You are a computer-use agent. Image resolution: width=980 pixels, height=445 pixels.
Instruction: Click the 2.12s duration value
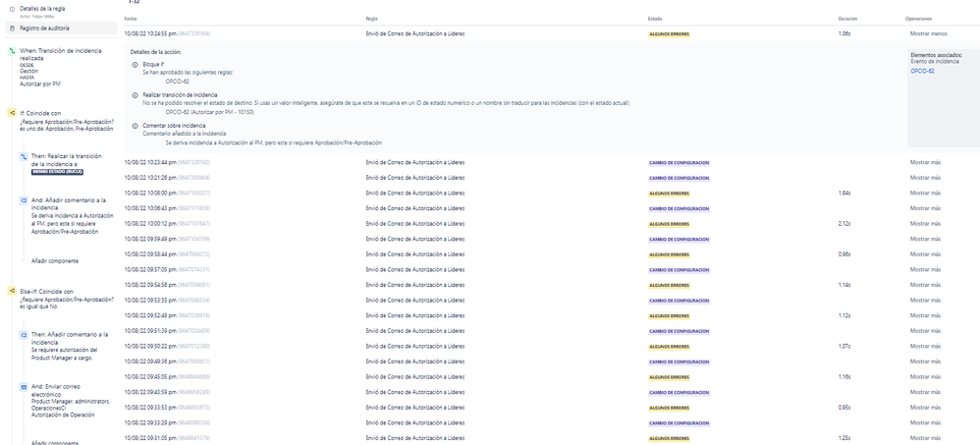pos(844,224)
